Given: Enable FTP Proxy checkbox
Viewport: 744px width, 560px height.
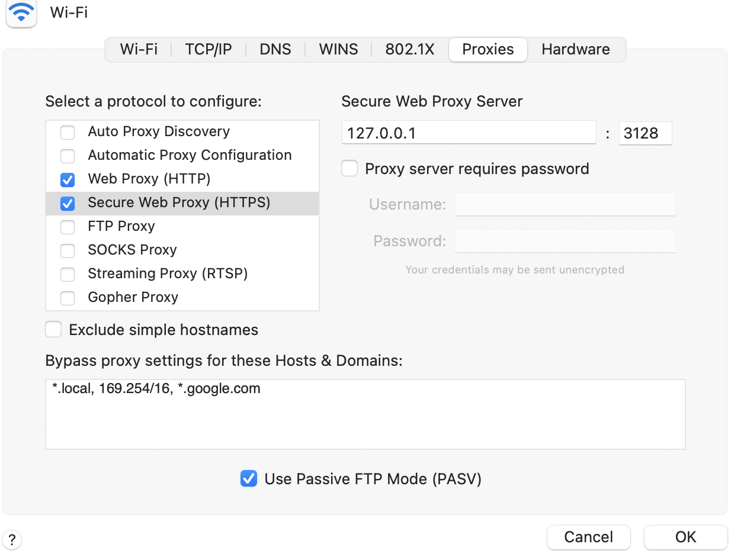Looking at the screenshot, I should (68, 227).
